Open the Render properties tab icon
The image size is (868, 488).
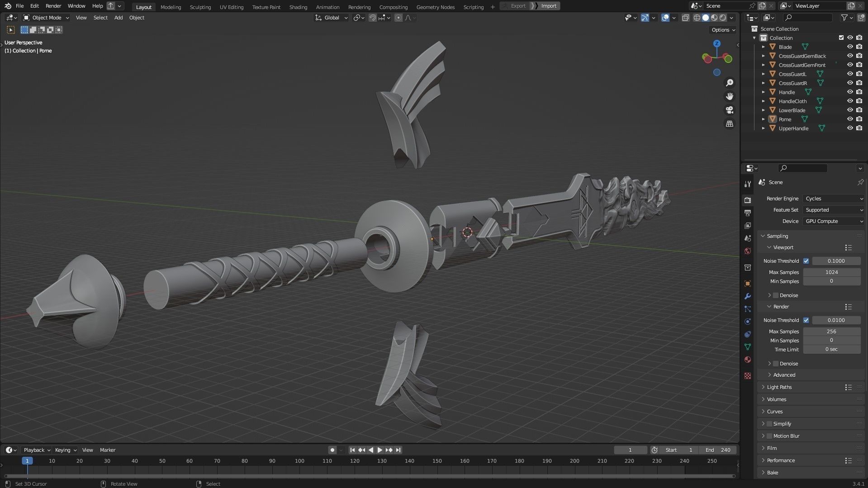748,200
